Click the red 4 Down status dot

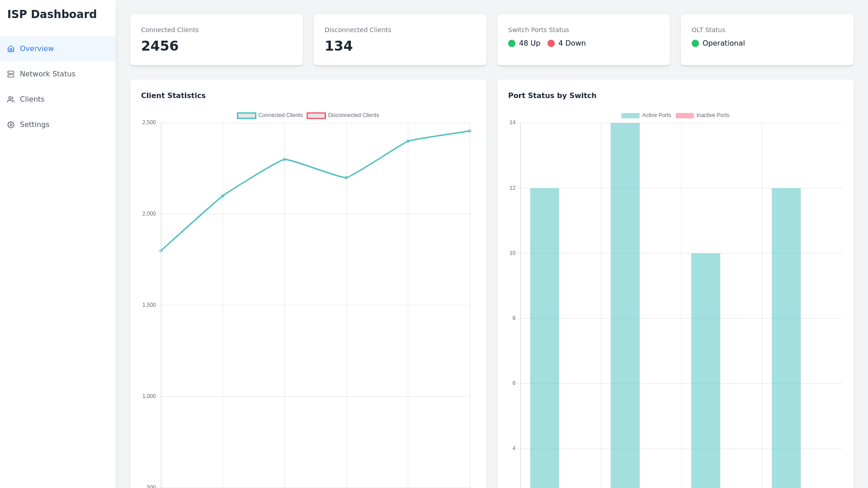click(x=551, y=43)
